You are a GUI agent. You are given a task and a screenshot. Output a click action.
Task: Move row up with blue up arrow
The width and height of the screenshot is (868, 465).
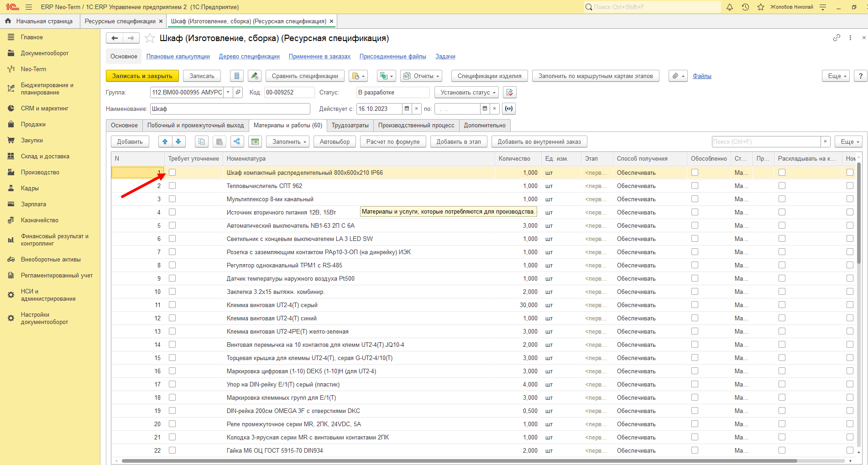[x=165, y=141]
